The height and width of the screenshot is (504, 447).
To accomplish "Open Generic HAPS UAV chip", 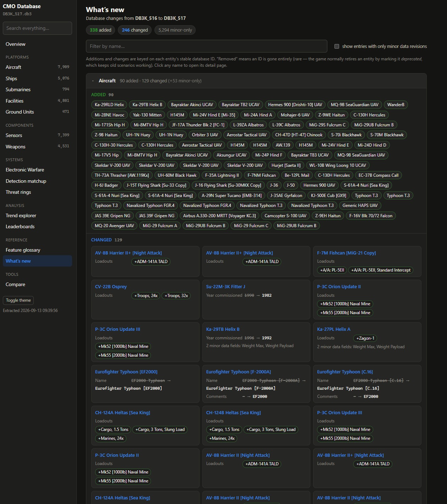I will [x=360, y=206].
